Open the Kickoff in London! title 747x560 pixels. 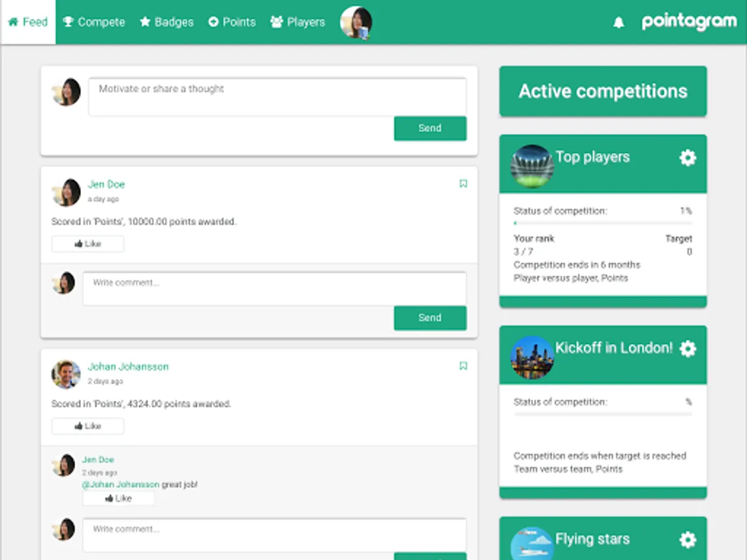point(614,348)
